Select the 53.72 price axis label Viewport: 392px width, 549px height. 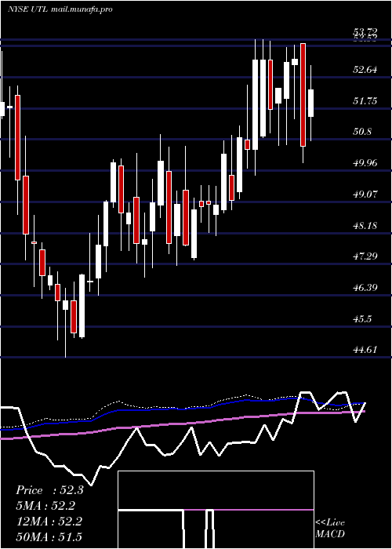point(365,32)
